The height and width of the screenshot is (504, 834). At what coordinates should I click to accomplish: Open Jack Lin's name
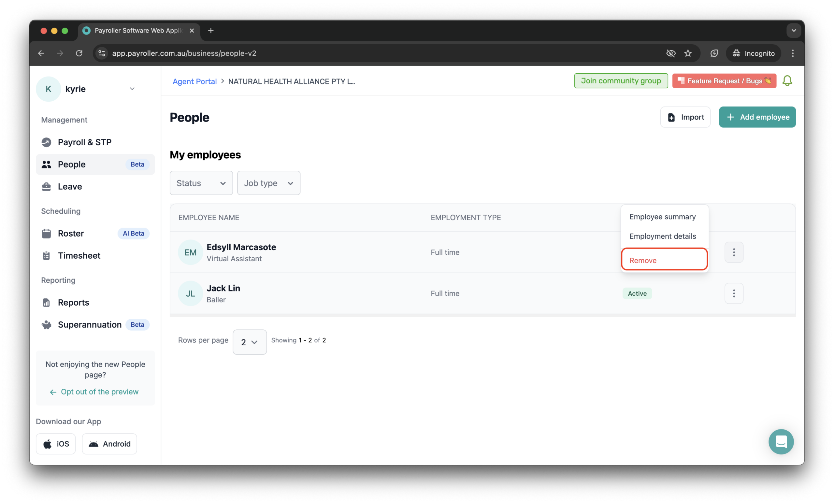coord(223,288)
